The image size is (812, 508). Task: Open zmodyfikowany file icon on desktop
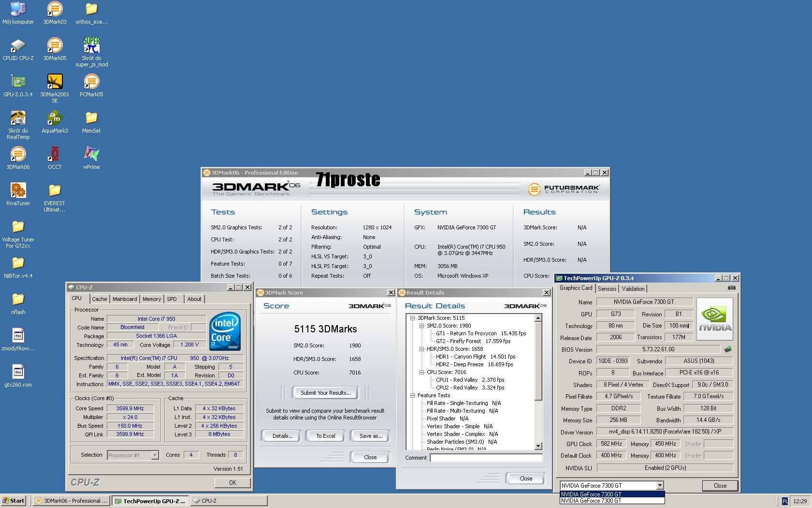click(18, 340)
